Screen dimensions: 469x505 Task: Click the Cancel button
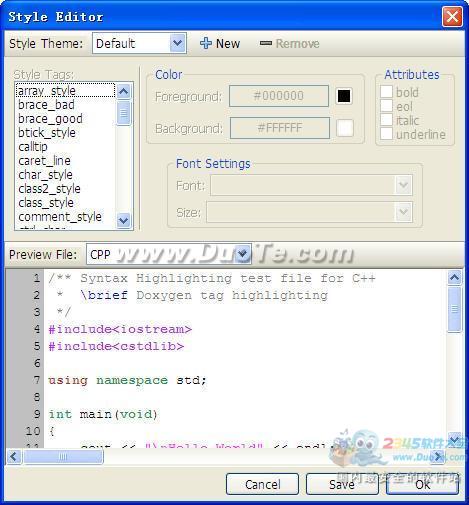(x=262, y=484)
